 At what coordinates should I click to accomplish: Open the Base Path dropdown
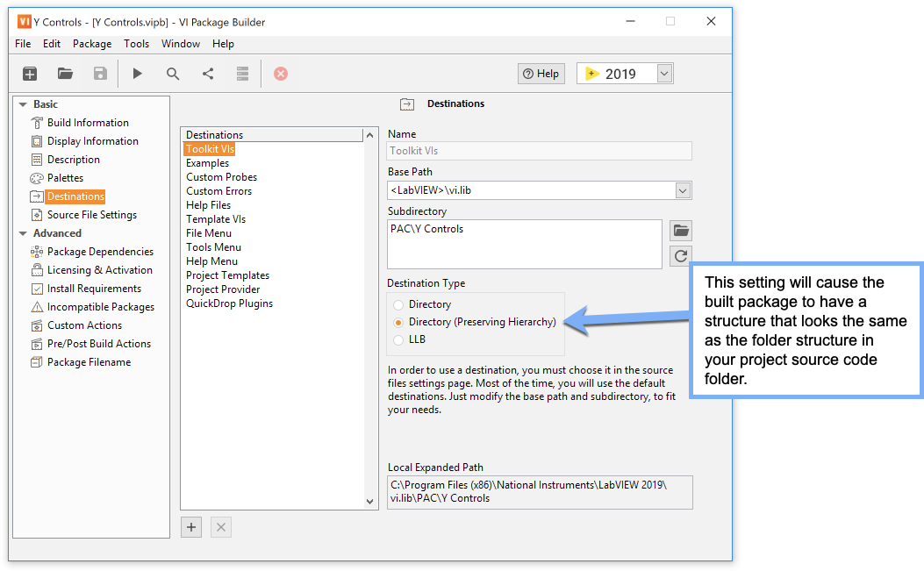tap(683, 190)
